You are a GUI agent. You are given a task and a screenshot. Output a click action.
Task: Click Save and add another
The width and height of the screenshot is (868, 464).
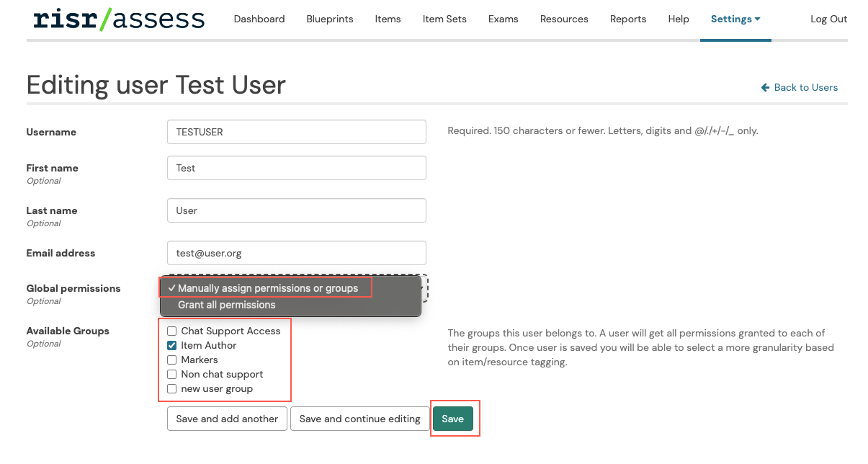(x=227, y=419)
